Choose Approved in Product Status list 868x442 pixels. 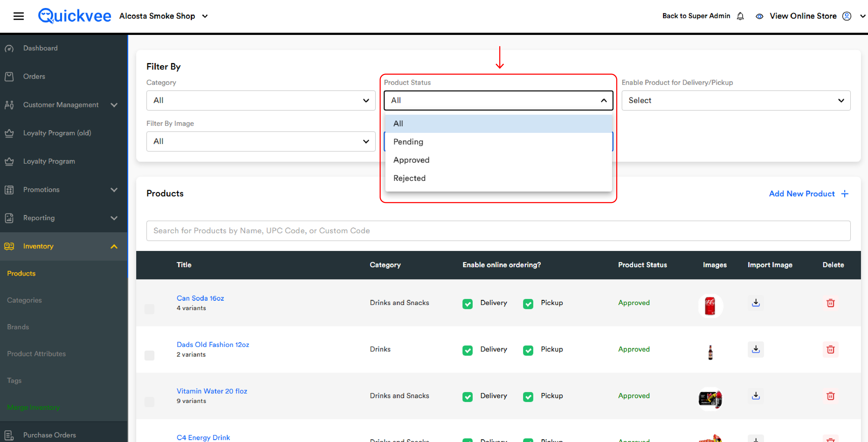(498, 160)
